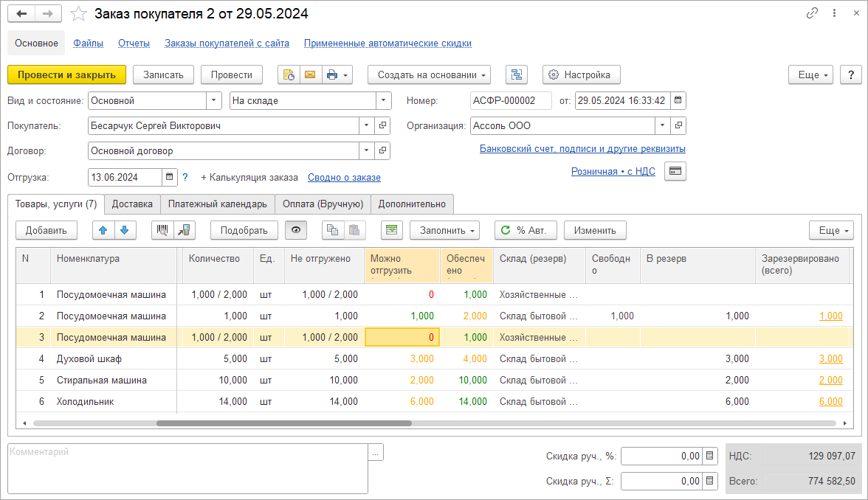Image resolution: width=868 pixels, height=500 pixels.
Task: Click the barcode search icon
Action: pyautogui.click(x=162, y=230)
